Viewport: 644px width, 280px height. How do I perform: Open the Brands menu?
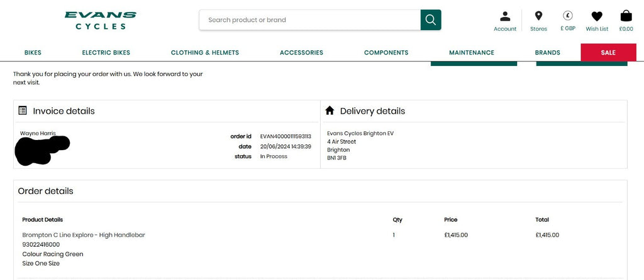click(548, 53)
